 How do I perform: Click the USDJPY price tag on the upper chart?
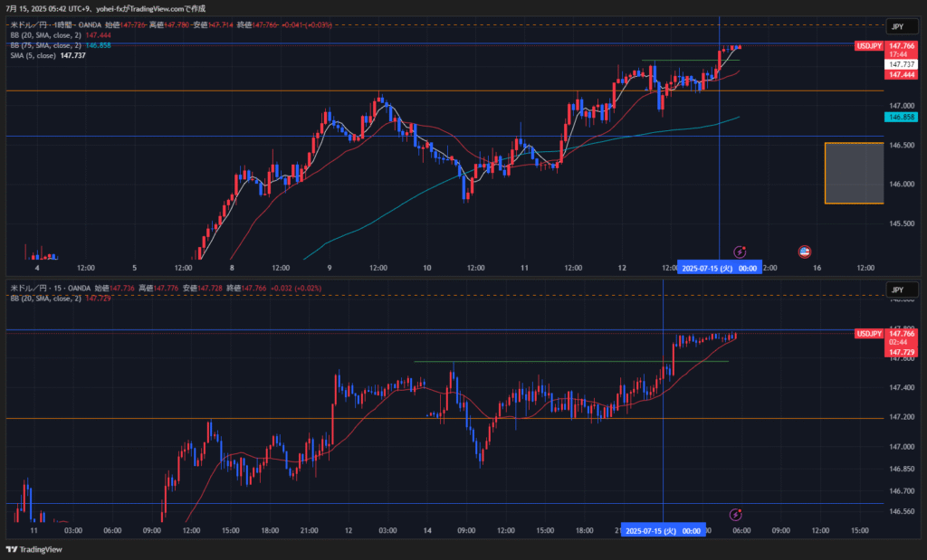[869, 45]
